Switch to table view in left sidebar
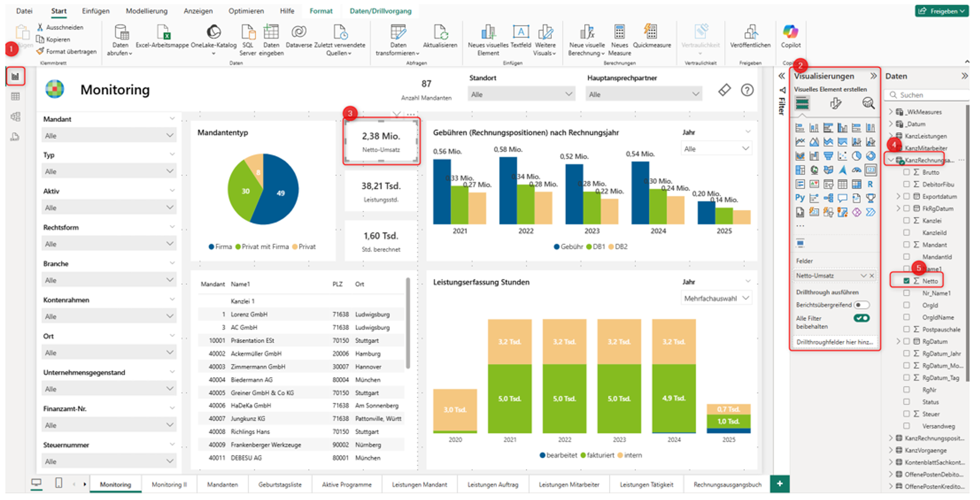The height and width of the screenshot is (500, 980). pyautogui.click(x=16, y=96)
